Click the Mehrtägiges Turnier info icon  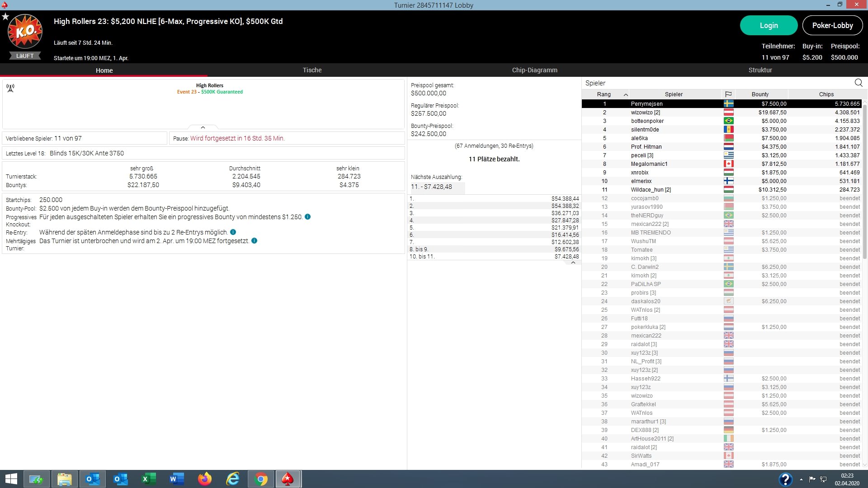coord(254,241)
